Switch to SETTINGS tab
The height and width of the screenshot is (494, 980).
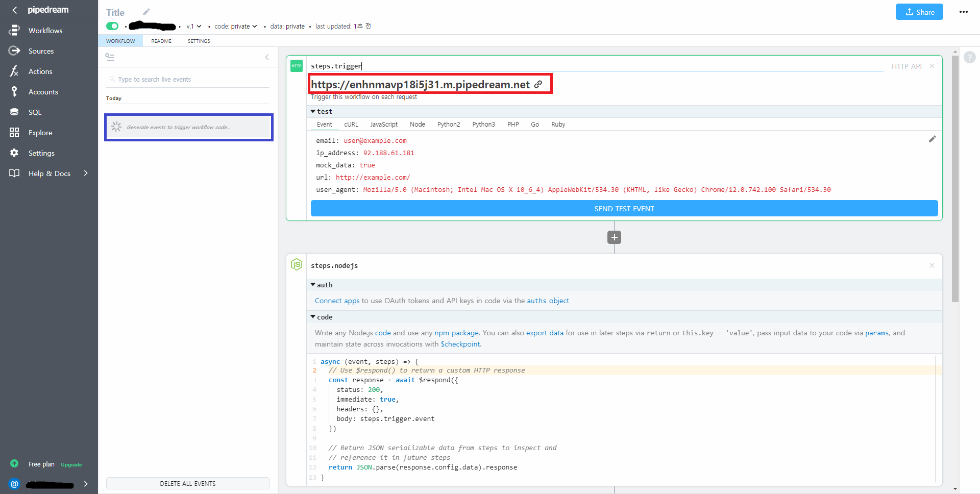tap(199, 41)
